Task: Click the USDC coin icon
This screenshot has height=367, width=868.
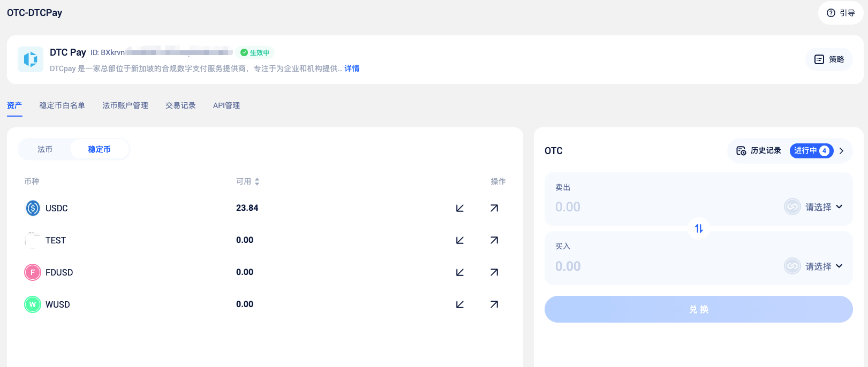Action: (x=33, y=208)
